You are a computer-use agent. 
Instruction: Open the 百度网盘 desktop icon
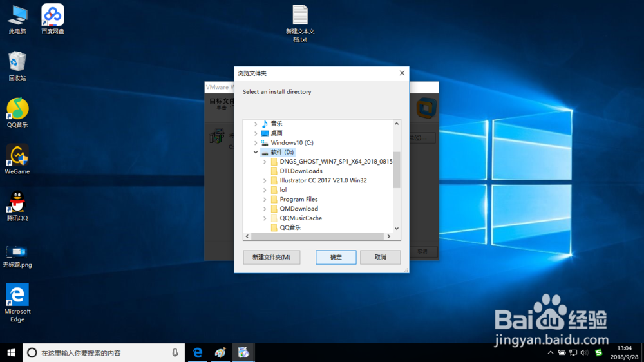point(53,19)
